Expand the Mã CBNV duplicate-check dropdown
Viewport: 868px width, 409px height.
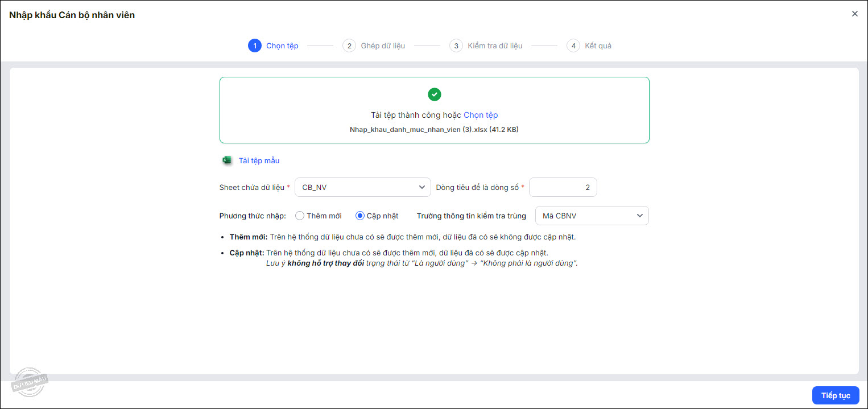pos(592,216)
